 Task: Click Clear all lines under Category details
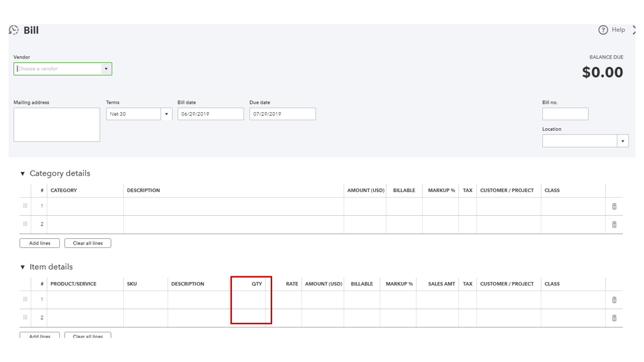pyautogui.click(x=88, y=243)
